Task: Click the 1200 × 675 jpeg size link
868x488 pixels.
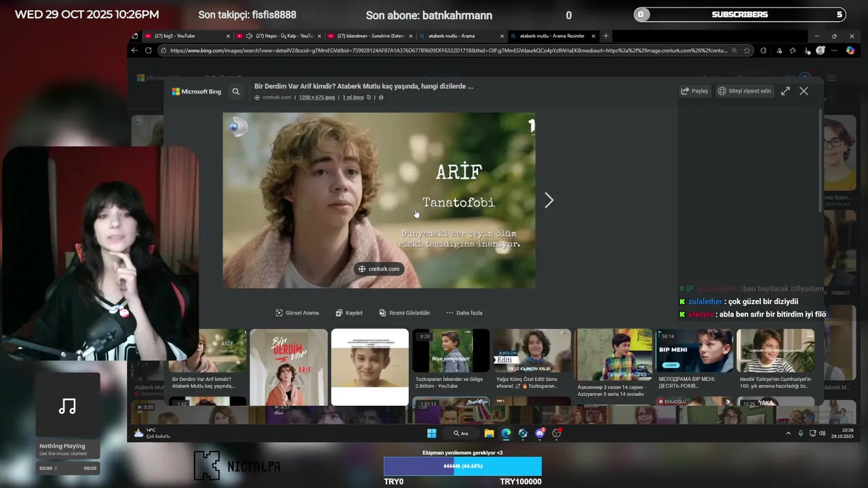Action: (317, 98)
